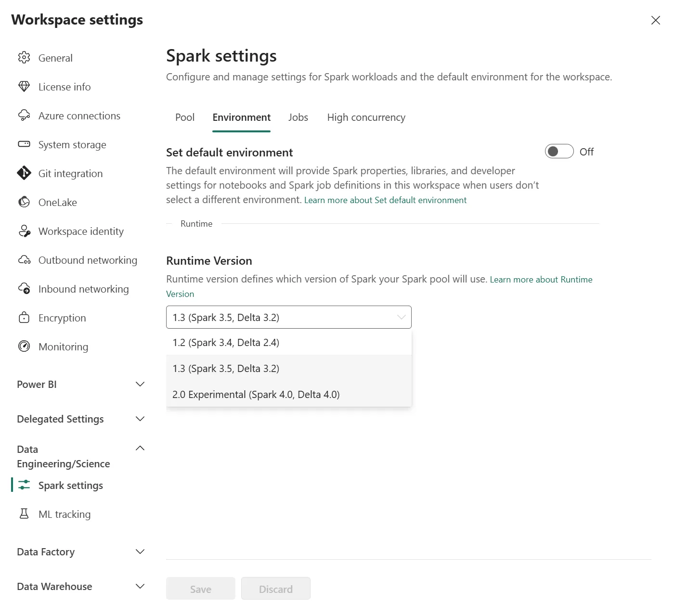The image size is (675, 616).
Task: Click the Azure connections cloud icon
Action: click(24, 115)
